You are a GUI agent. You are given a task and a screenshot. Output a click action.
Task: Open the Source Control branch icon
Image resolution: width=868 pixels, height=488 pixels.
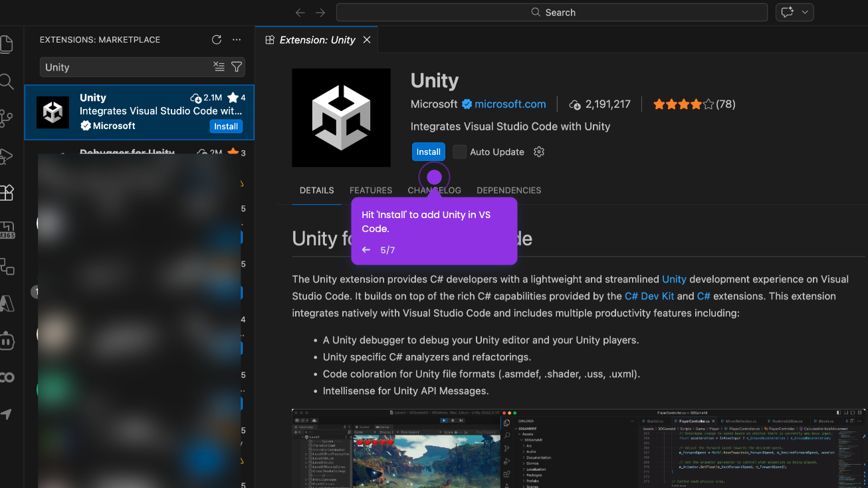(6, 119)
